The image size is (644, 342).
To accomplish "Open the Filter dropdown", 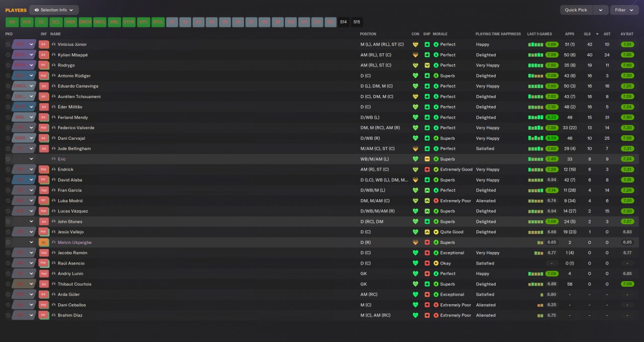I will 624,10.
